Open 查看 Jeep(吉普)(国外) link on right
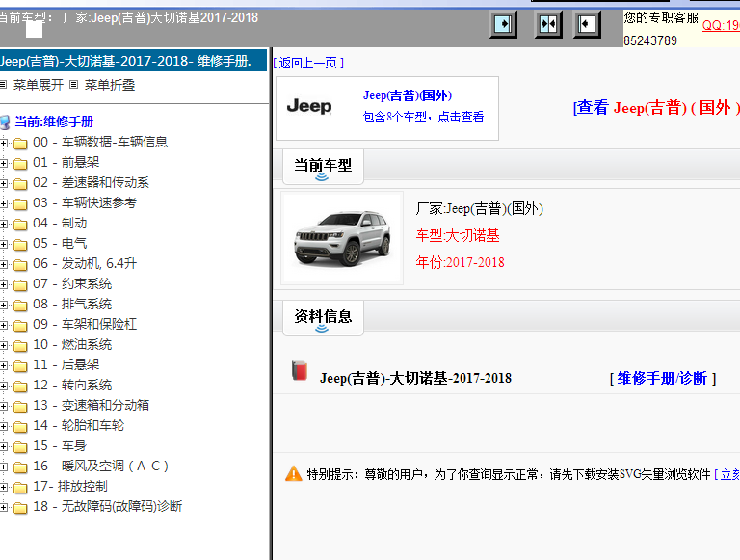The height and width of the screenshot is (560, 740). click(656, 108)
